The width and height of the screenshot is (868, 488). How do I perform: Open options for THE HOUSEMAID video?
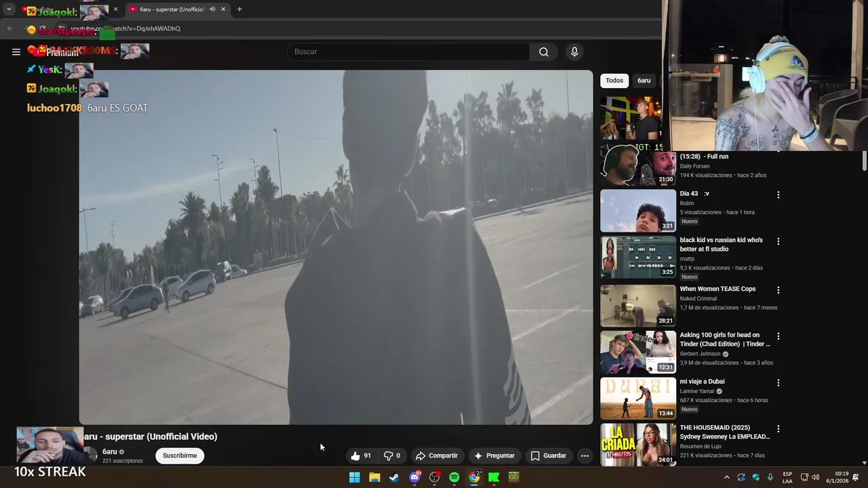778,429
